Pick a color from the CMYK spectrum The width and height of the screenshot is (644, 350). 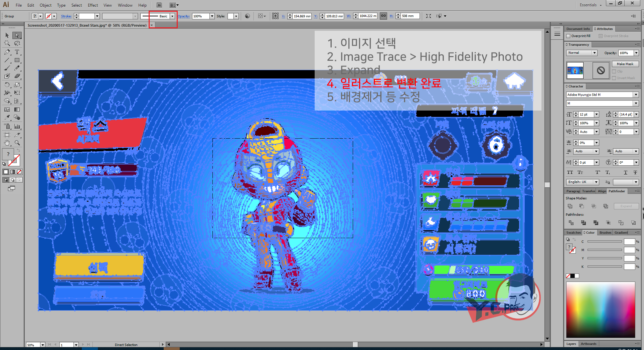click(600, 310)
